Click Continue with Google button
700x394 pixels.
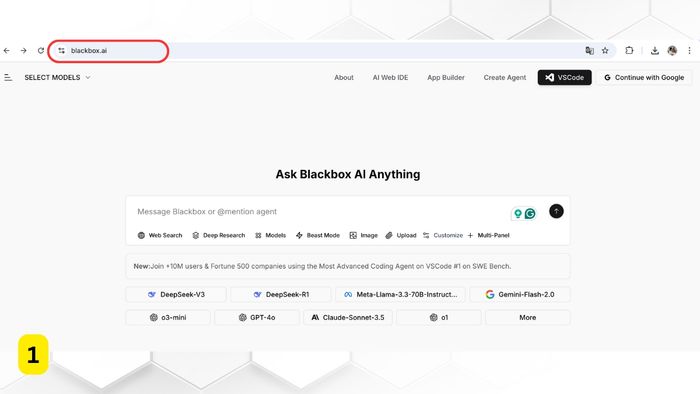[x=644, y=78]
